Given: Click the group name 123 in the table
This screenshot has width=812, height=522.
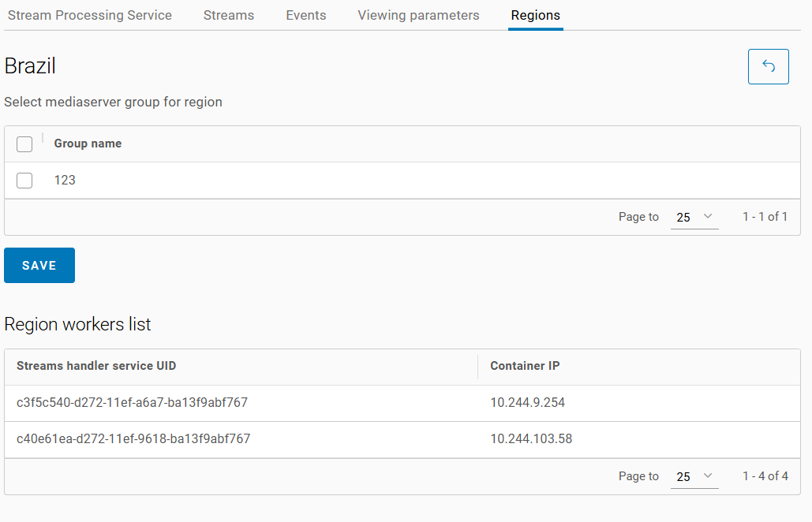Looking at the screenshot, I should click(x=65, y=181).
